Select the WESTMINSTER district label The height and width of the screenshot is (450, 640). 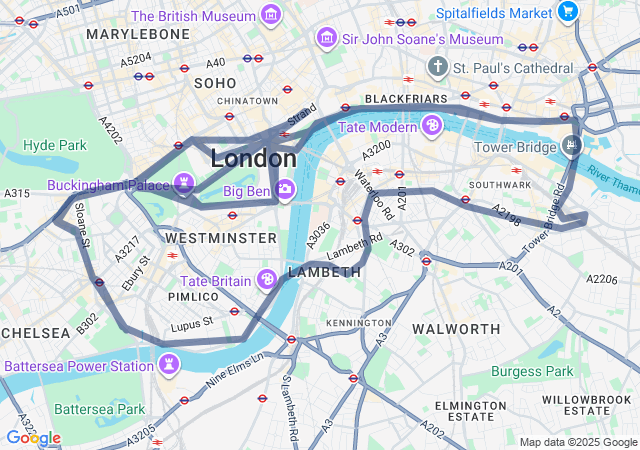221,238
